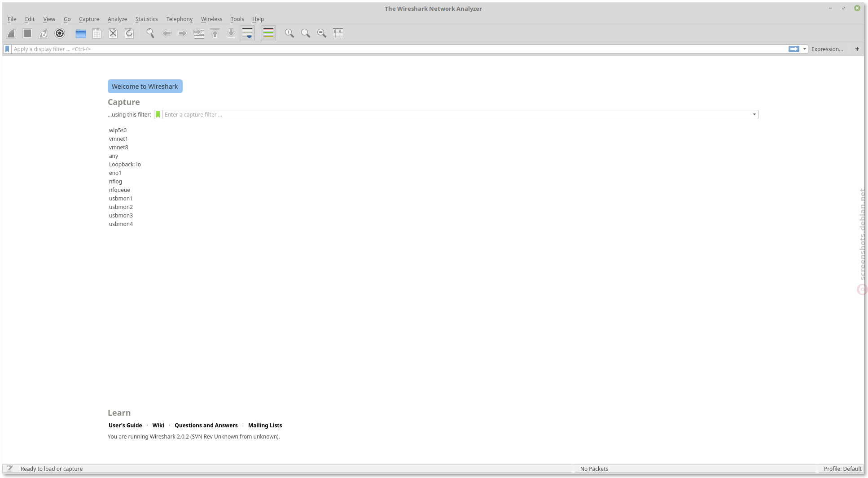Screen dimensions: 868x478
Task: Click the display filter bookmark icon
Action: [x=7, y=49]
